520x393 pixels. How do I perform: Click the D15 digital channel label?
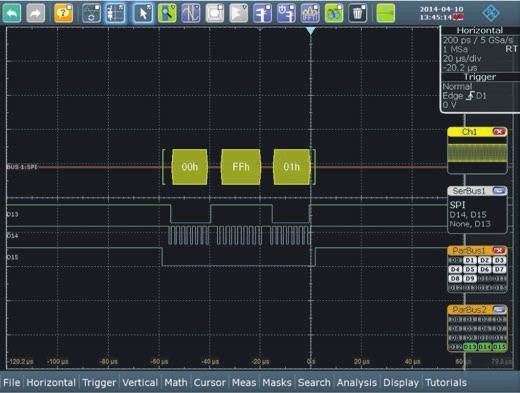pos(12,257)
